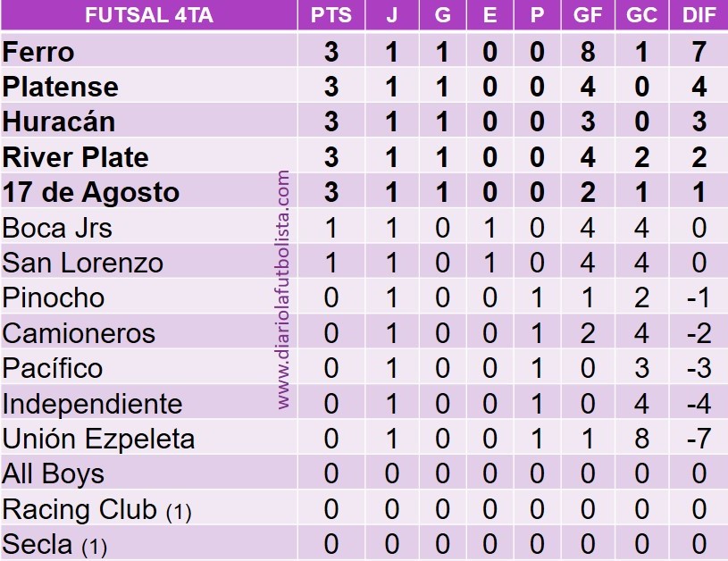
Task: Select the 17 de Agosto row label
Action: pyautogui.click(x=91, y=192)
